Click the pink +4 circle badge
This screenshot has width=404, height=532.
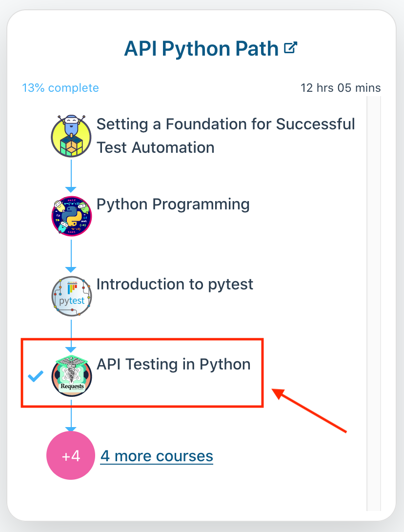[71, 455]
